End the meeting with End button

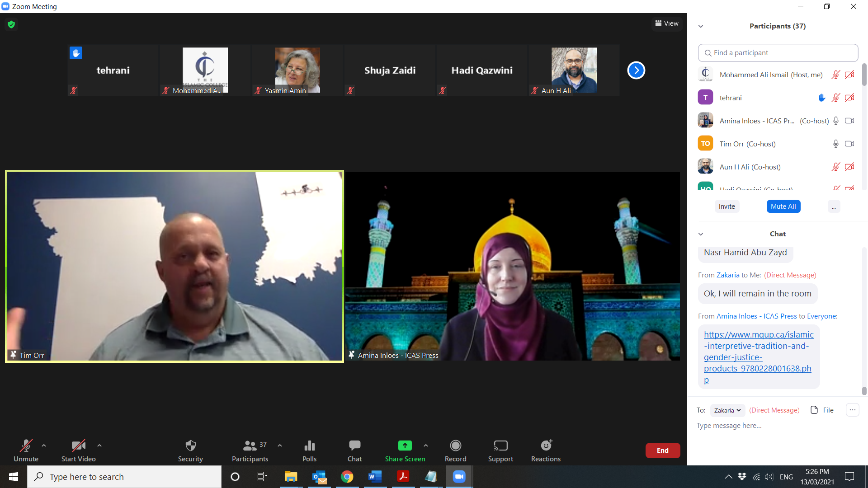point(663,450)
